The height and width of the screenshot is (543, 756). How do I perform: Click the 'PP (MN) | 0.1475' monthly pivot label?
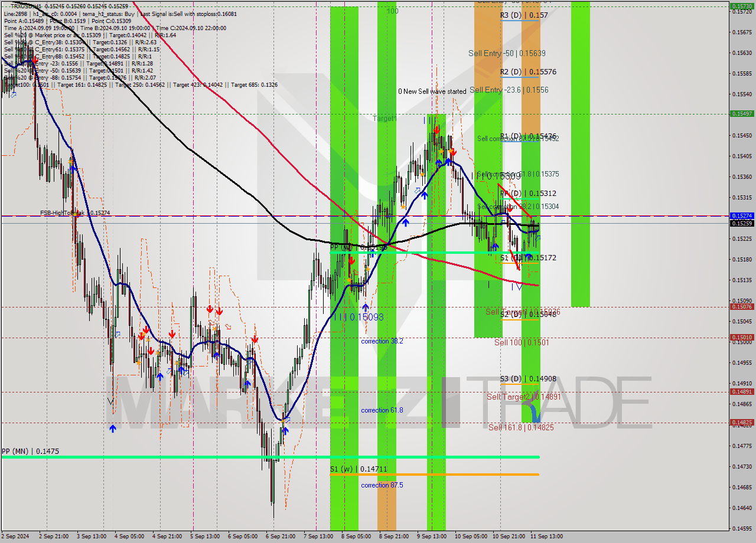pos(30,452)
